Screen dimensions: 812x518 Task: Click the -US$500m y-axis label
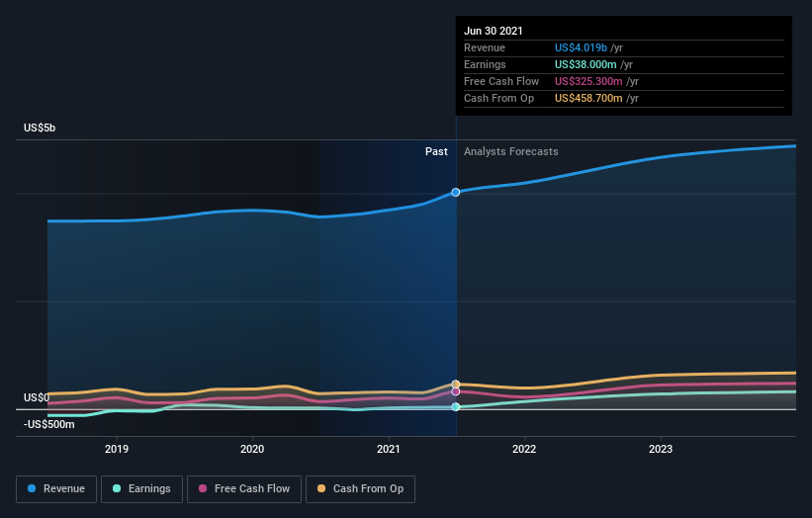point(49,424)
